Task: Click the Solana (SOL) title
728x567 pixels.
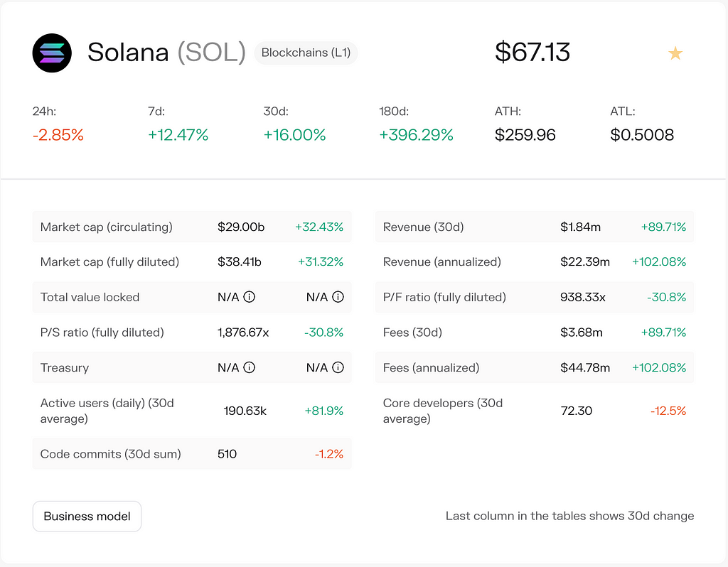Action: [166, 52]
